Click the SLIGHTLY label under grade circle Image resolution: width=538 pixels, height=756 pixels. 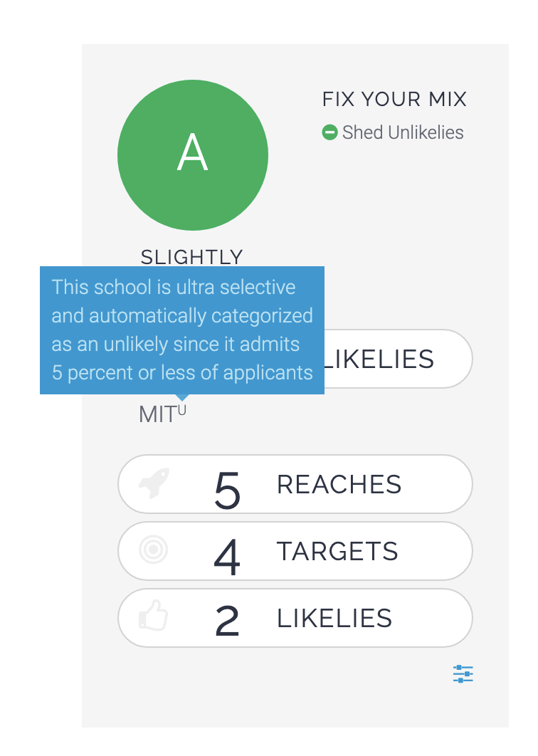[192, 257]
